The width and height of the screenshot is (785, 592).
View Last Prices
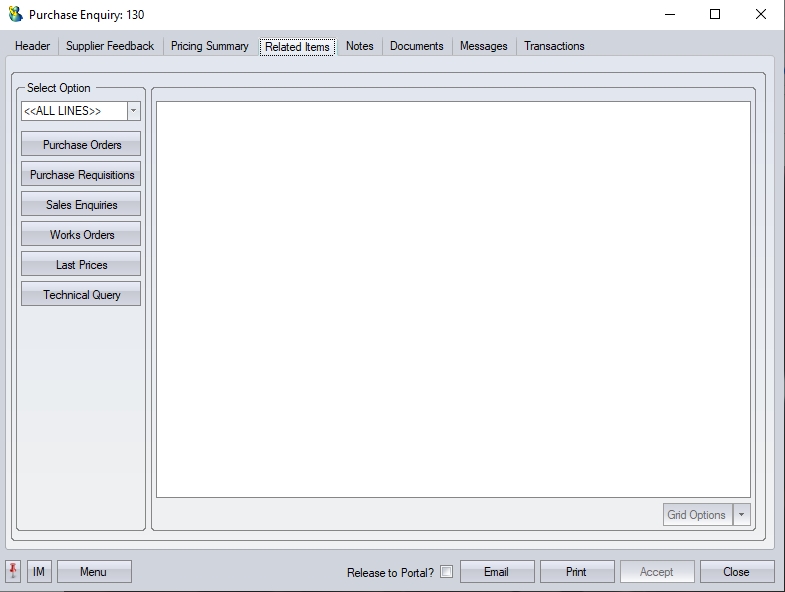(81, 264)
